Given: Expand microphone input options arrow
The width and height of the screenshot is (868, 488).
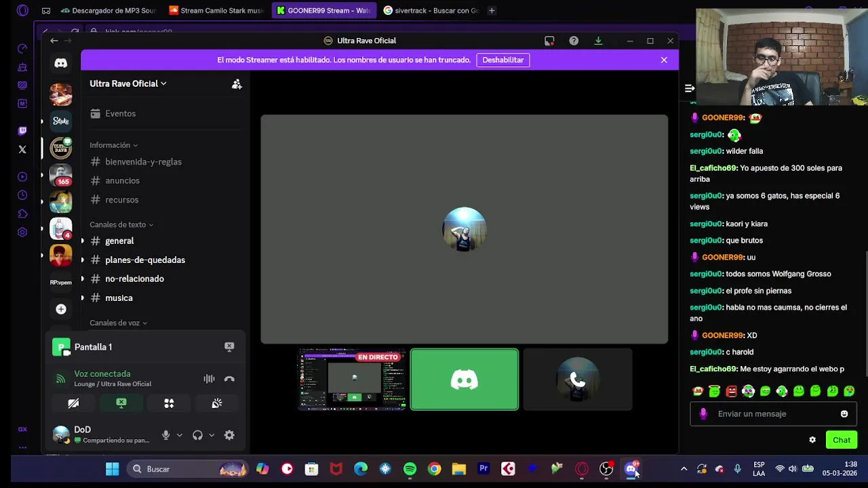Looking at the screenshot, I should tap(179, 435).
